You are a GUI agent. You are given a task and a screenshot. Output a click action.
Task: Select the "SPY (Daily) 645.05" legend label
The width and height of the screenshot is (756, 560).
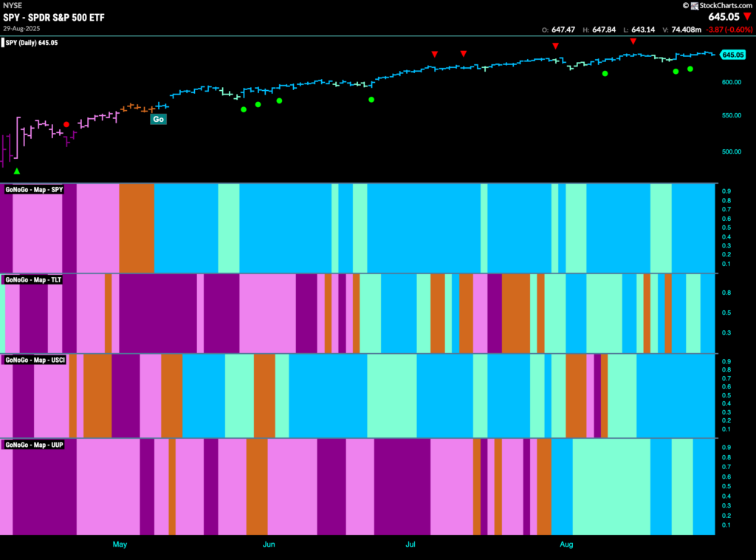tap(32, 42)
